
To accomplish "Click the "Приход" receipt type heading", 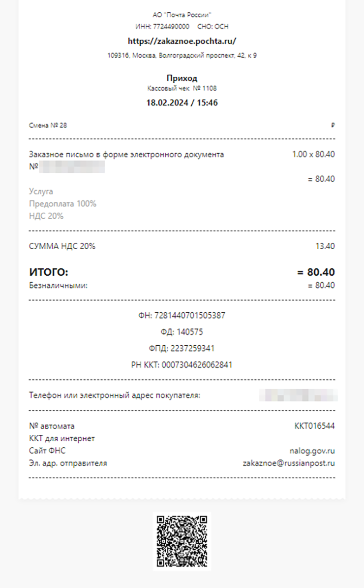I will (x=182, y=78).
